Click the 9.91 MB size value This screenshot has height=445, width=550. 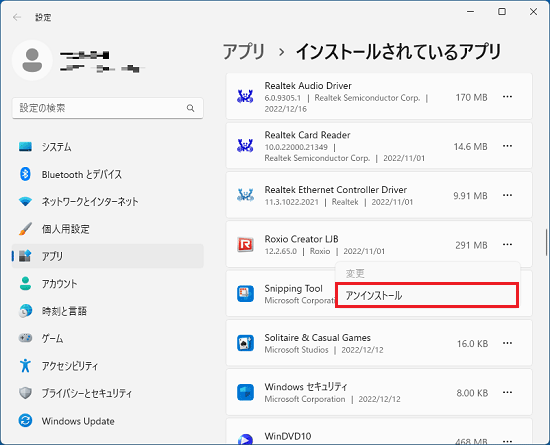click(x=470, y=196)
